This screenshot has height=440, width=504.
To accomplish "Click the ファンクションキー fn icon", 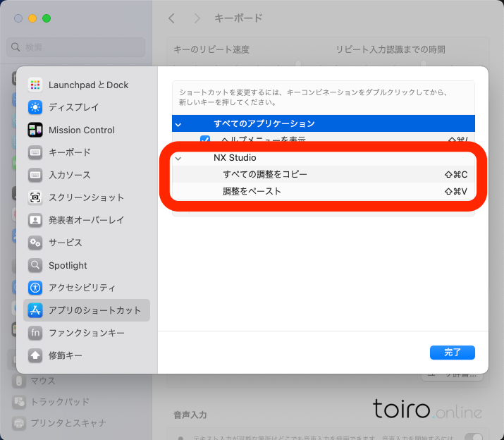I will click(x=35, y=333).
